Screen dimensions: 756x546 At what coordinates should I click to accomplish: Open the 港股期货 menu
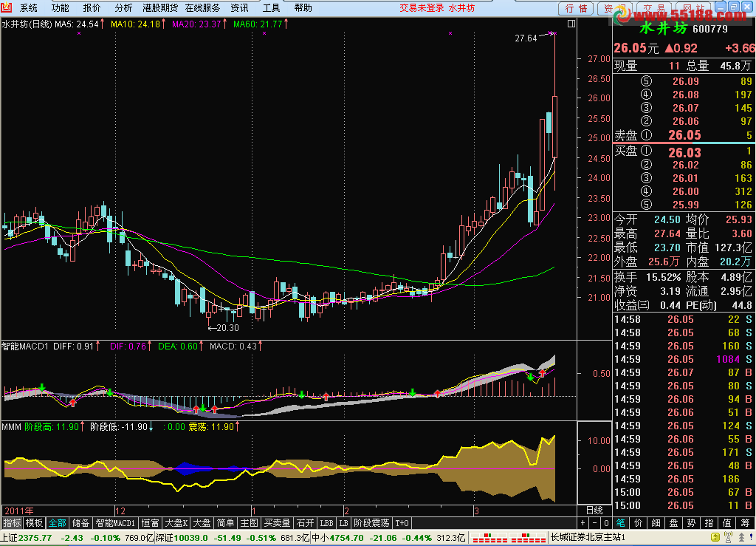(x=160, y=7)
